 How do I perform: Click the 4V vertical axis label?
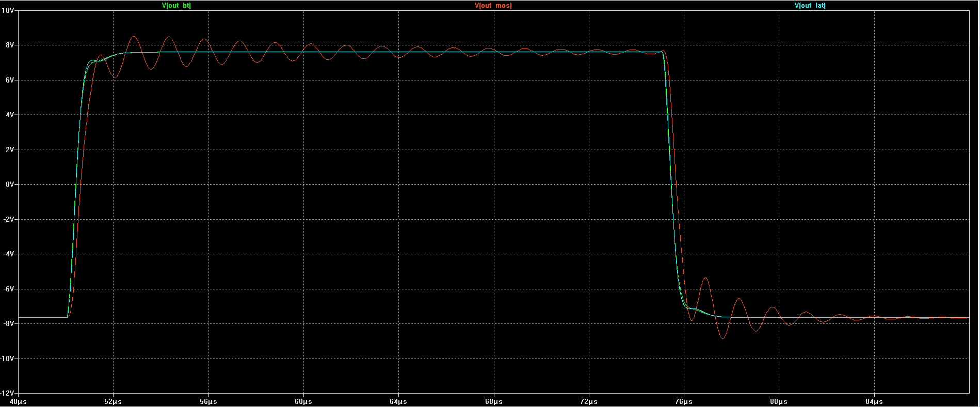[x=10, y=115]
